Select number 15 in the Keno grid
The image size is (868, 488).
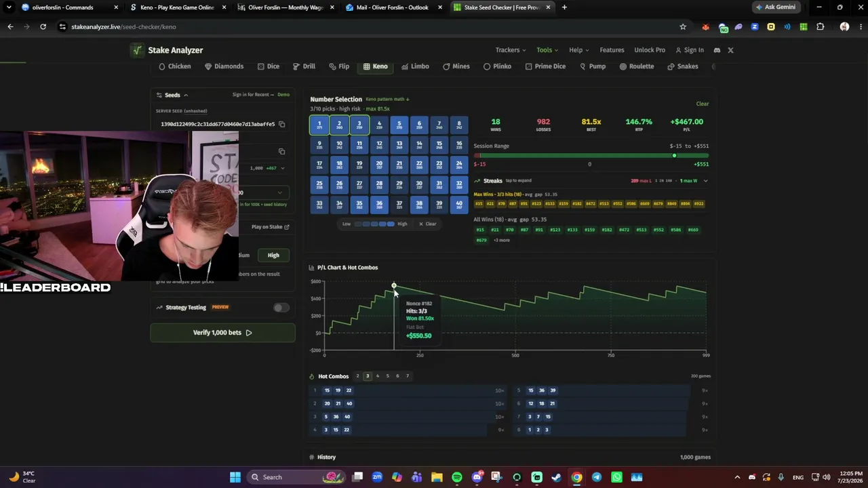tap(439, 145)
